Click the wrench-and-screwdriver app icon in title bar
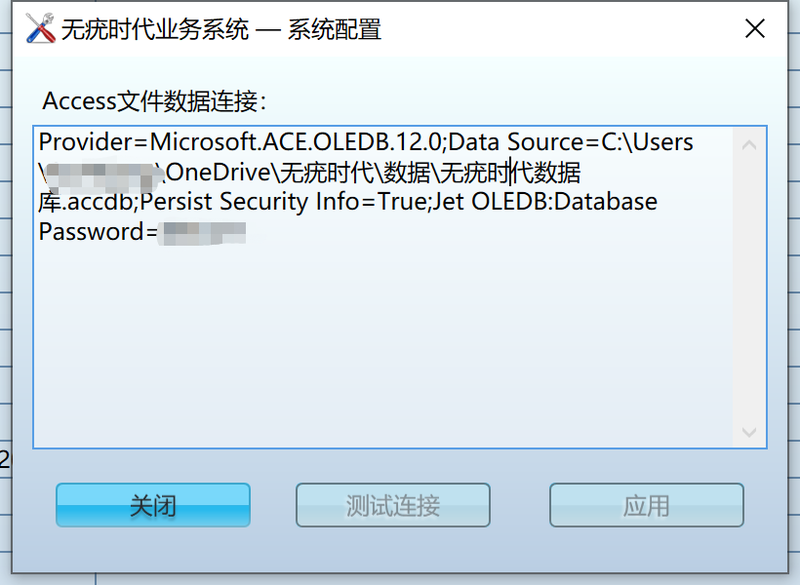The height and width of the screenshot is (585, 800). coord(40,28)
